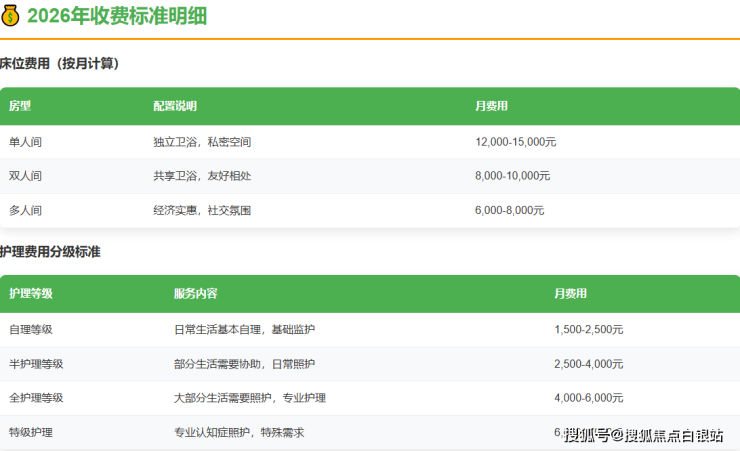Select the 双人间 row label
This screenshot has width=740, height=451.
25,176
